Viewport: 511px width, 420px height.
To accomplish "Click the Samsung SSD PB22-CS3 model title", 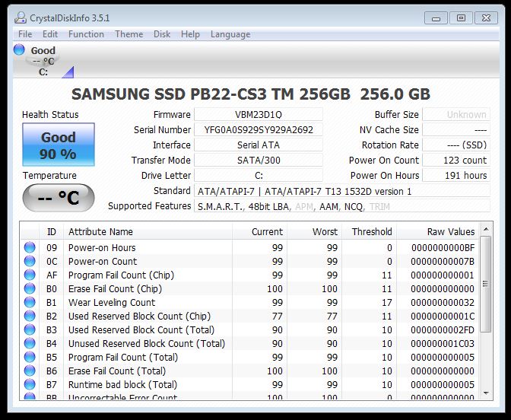I will 251,94.
